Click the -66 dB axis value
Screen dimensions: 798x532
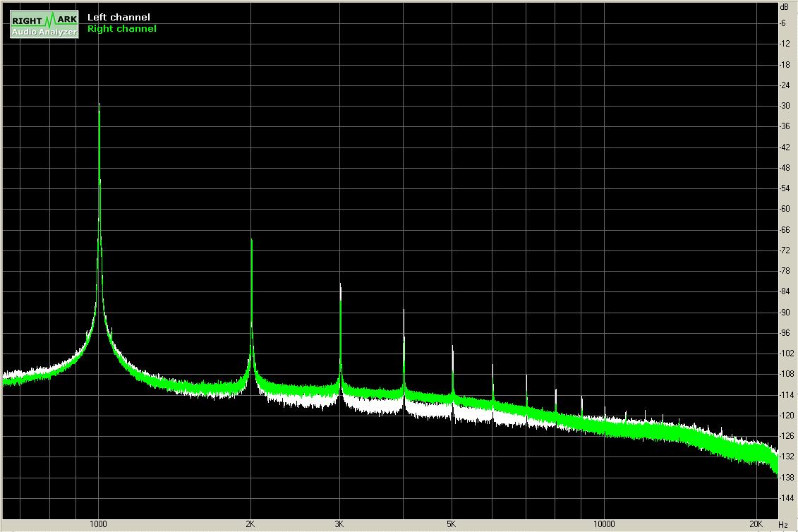click(x=785, y=229)
